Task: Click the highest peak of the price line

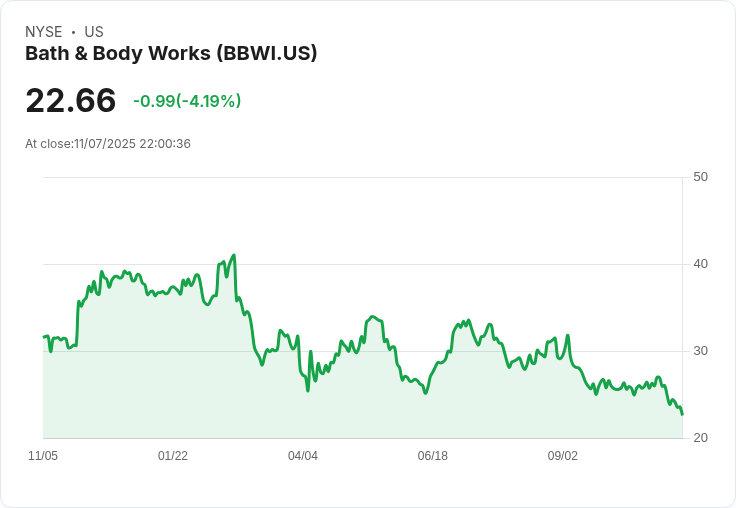Action: [x=234, y=255]
